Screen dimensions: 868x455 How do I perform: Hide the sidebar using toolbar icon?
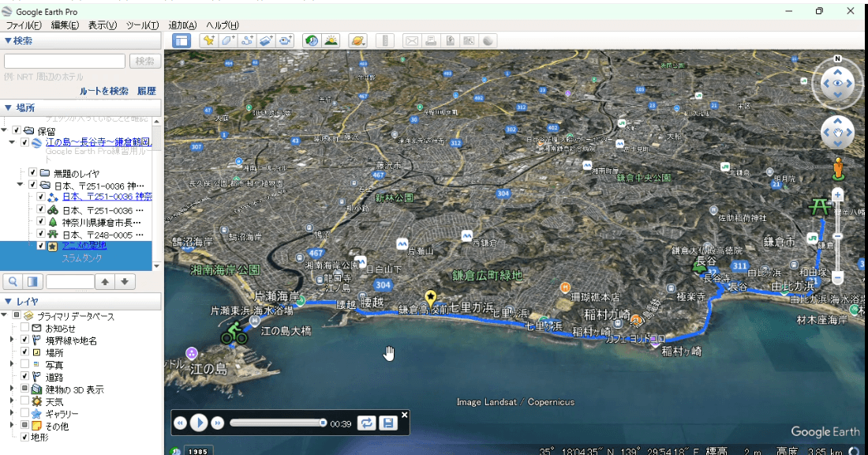tap(181, 40)
